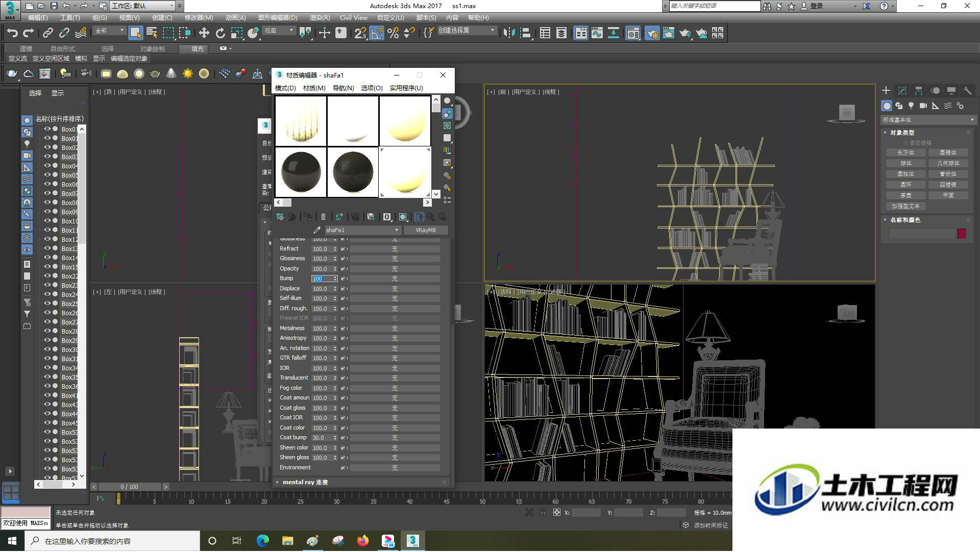
Task: Select Cameras category in Create panel
Action: (x=923, y=106)
